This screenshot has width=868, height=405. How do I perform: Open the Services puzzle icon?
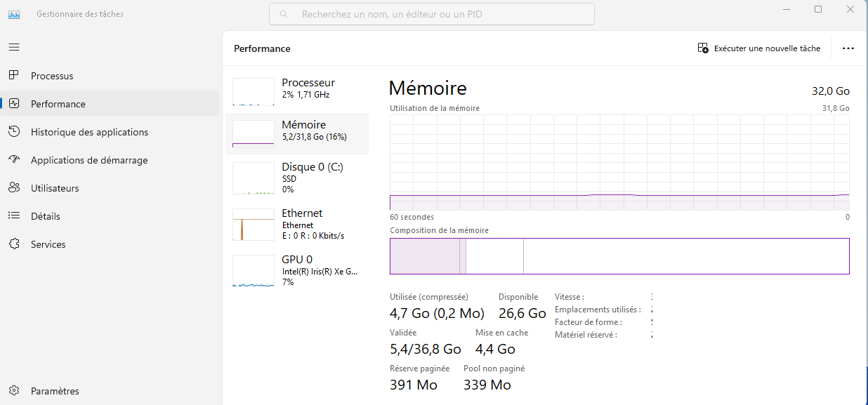pyautogui.click(x=14, y=244)
